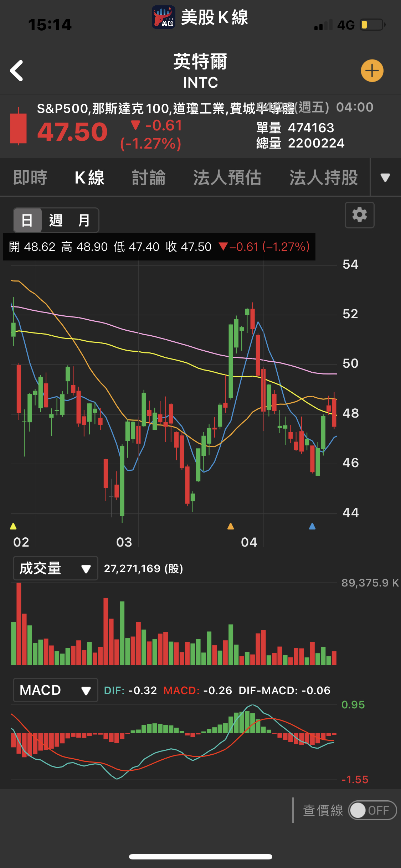Open the 討論 tab
Screen dimensions: 401x868
[149, 177]
